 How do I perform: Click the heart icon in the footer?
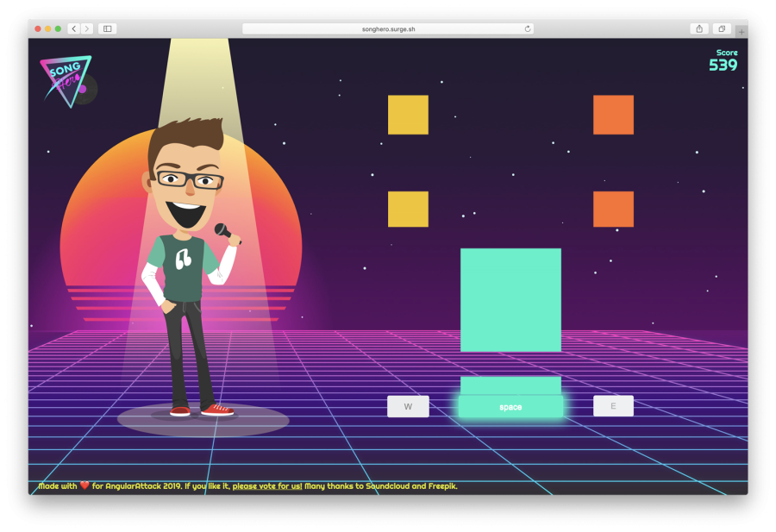[x=84, y=486]
